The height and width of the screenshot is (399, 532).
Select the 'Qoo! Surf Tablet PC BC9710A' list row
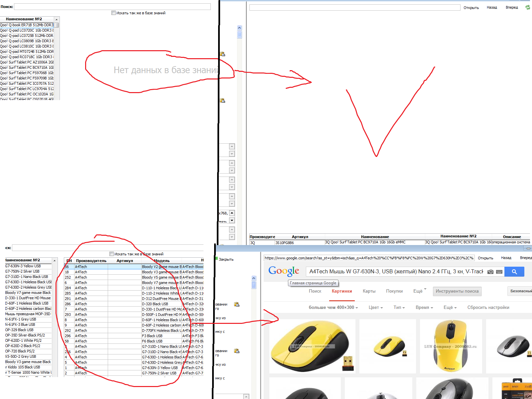27,67
